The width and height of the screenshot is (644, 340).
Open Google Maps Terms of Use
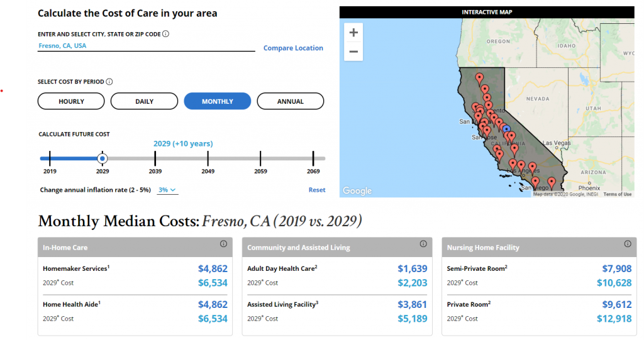coord(618,194)
